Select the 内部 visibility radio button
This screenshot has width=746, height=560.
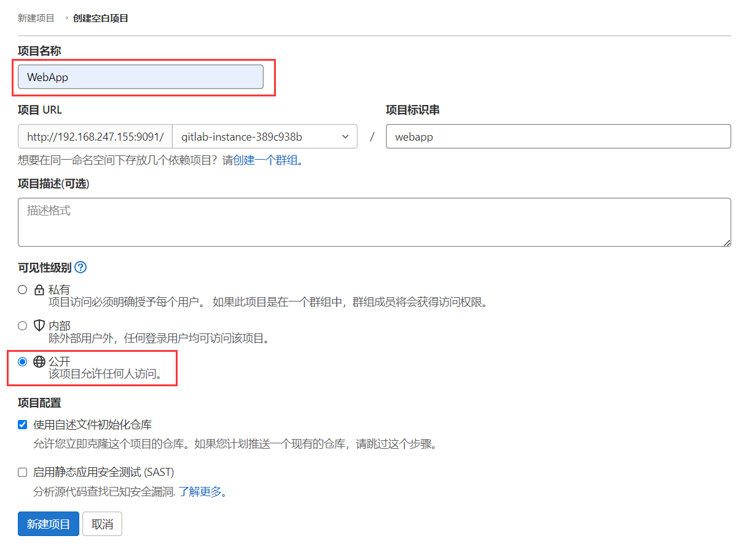coord(22,325)
